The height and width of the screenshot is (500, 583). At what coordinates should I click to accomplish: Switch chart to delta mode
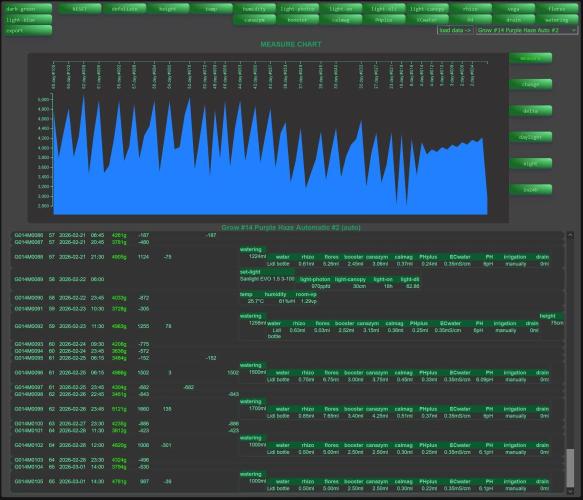531,111
